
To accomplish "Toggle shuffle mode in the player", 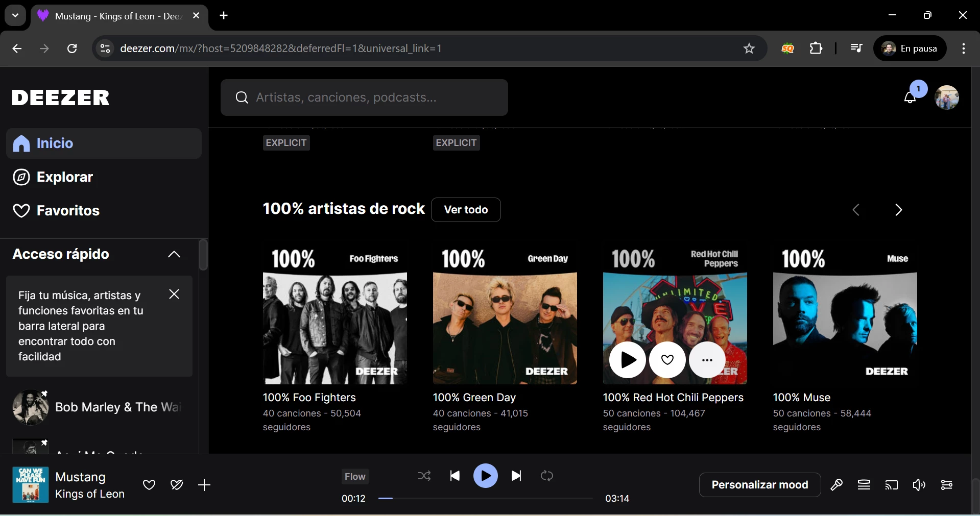I will coord(424,476).
